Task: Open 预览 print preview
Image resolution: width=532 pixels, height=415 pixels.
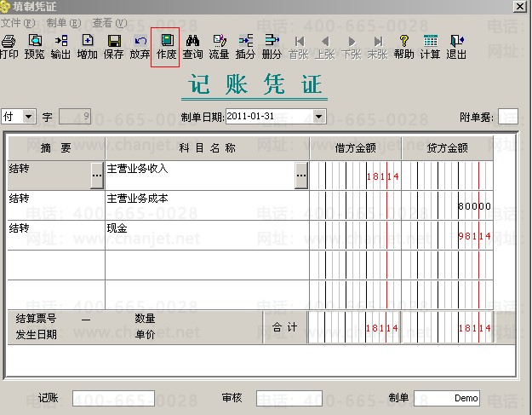Action: point(35,47)
